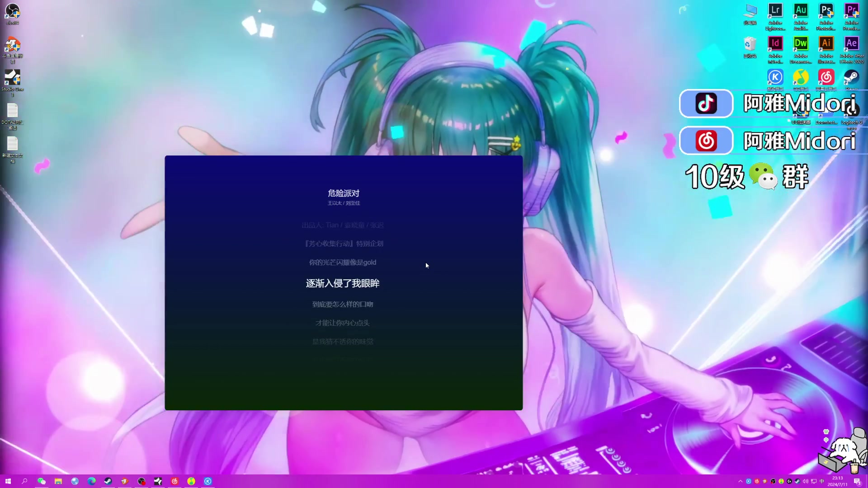The width and height of the screenshot is (868, 488).
Task: Open the taskbar search magnifier
Action: point(24,481)
